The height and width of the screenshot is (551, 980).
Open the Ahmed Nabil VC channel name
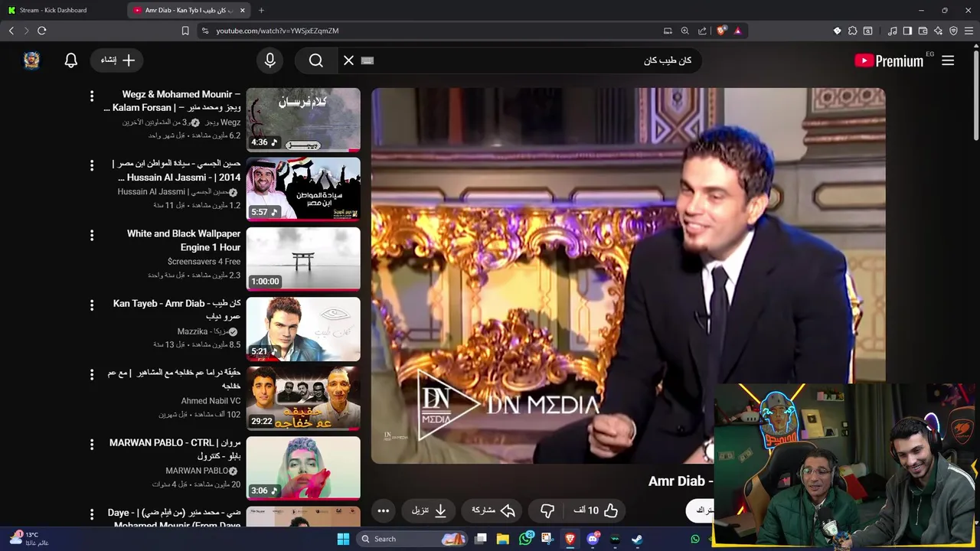211,401
